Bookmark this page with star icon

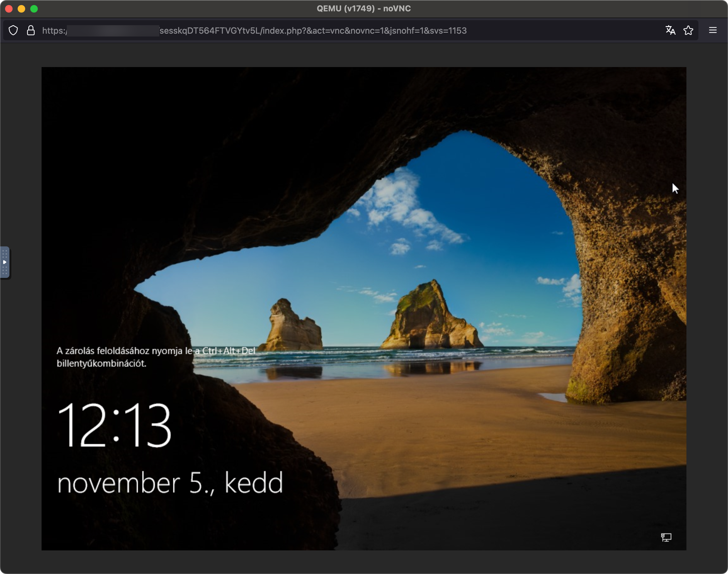688,30
